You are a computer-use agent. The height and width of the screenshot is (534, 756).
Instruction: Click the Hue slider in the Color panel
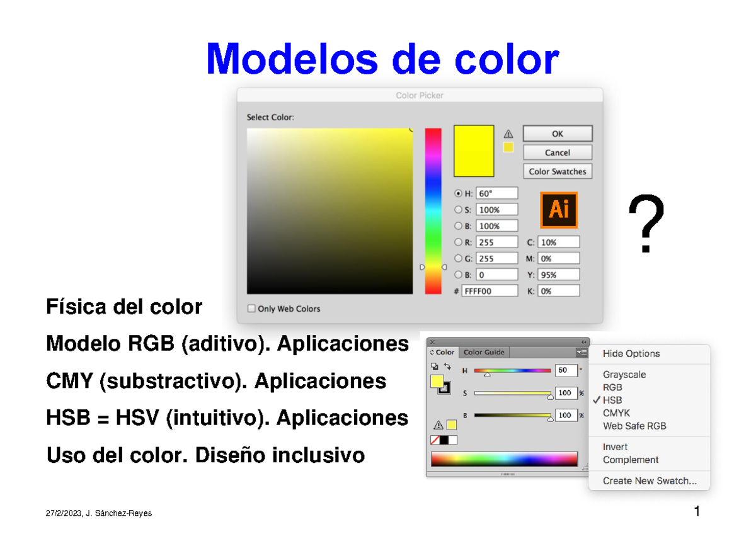pos(513,370)
